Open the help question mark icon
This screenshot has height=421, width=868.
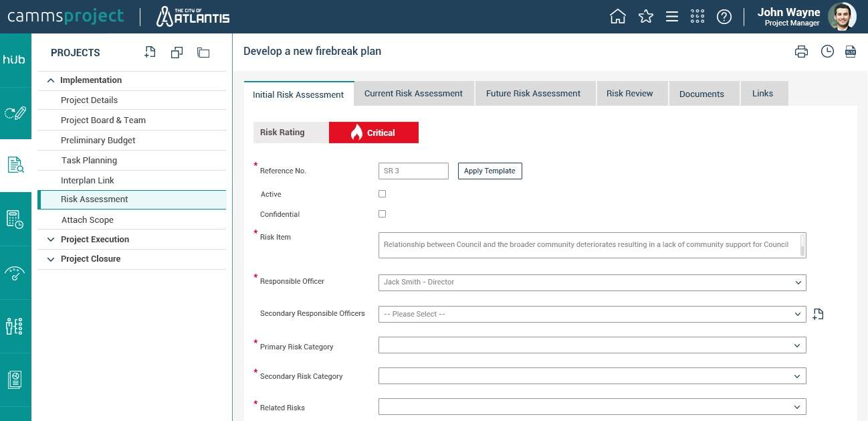(x=724, y=17)
